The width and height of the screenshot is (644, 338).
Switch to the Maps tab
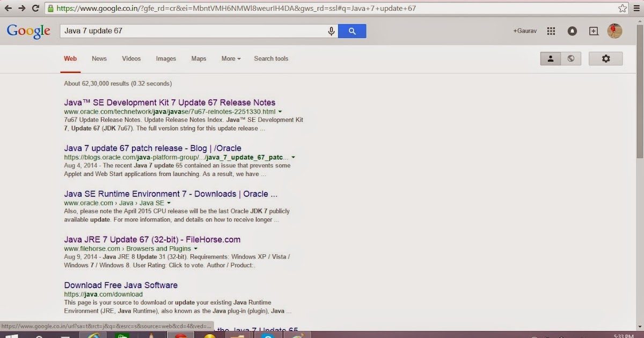[199, 58]
